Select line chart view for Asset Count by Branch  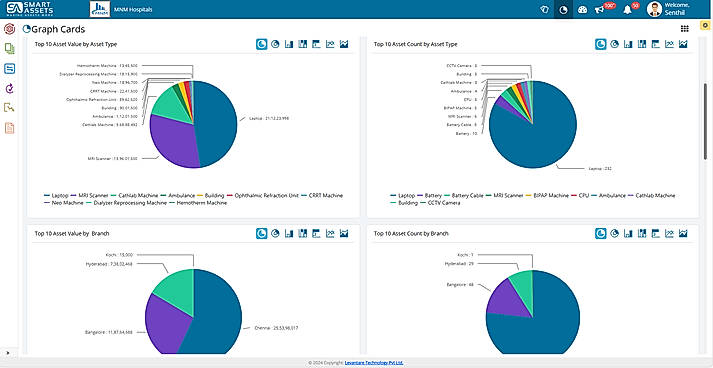pos(669,233)
